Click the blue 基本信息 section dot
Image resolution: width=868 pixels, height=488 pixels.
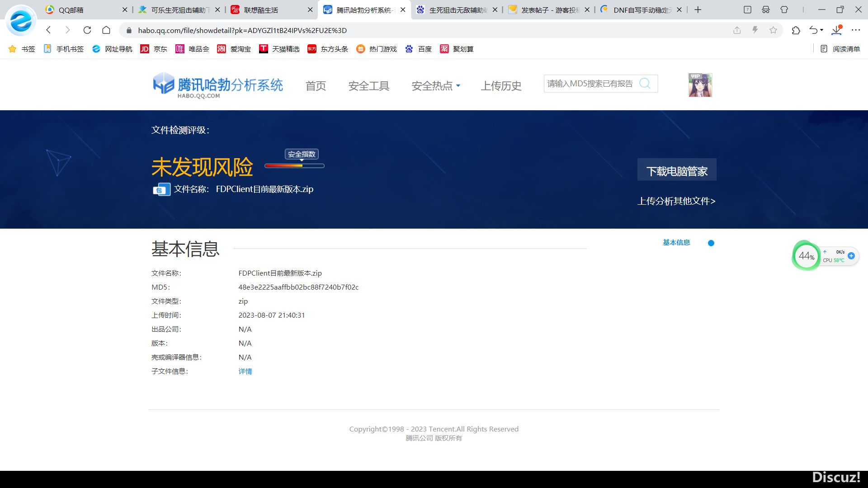tap(711, 243)
